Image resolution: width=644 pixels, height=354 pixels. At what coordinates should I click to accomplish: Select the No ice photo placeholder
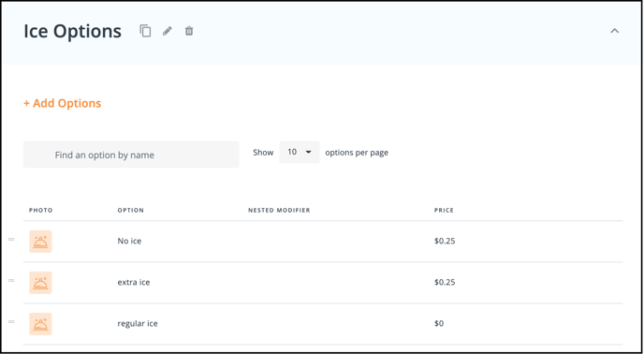40,242
